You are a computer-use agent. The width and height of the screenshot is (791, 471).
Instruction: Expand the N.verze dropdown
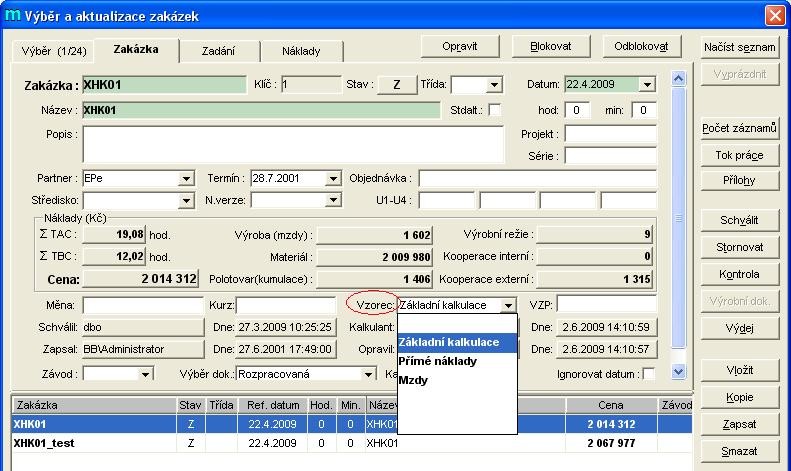pyautogui.click(x=333, y=201)
